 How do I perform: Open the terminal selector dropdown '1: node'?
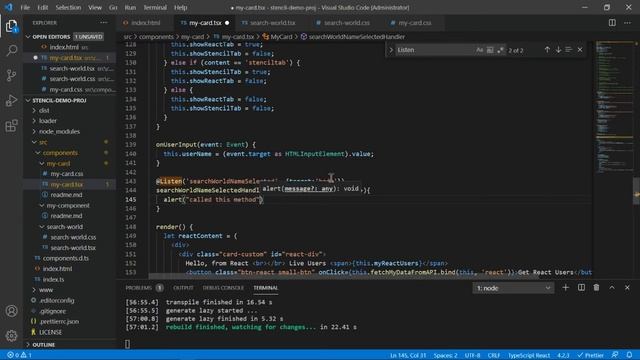[513, 288]
